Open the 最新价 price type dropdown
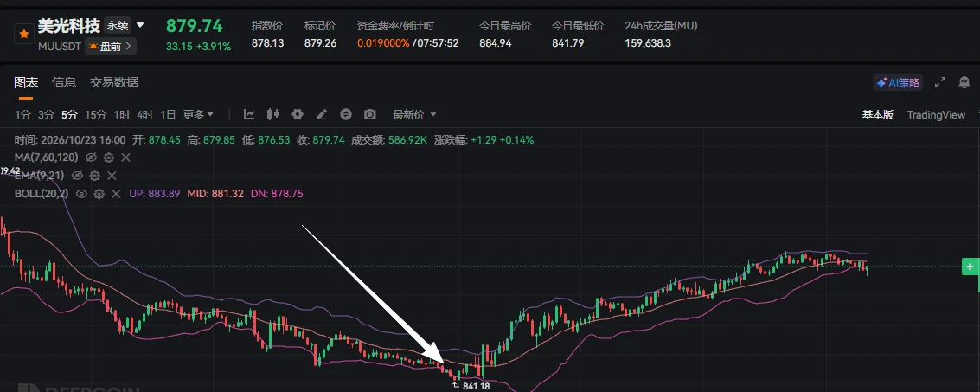 [x=414, y=114]
